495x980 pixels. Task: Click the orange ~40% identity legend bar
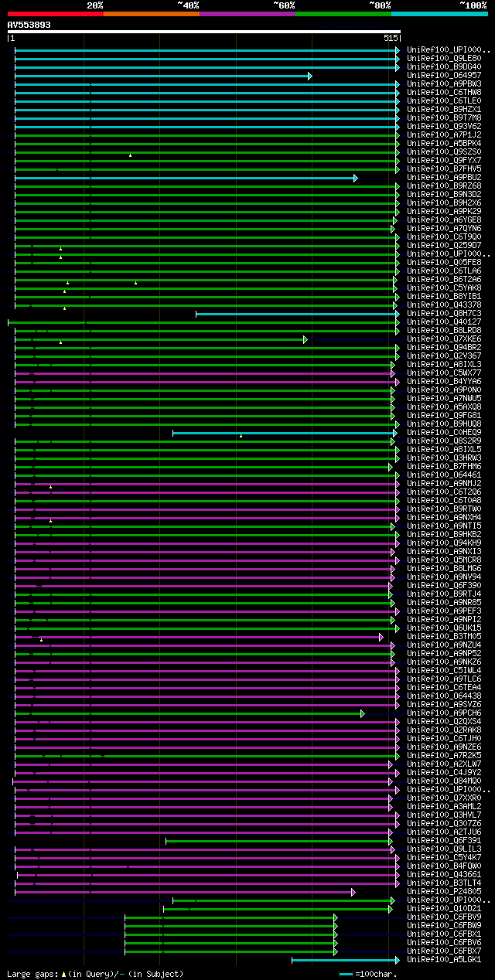(x=151, y=14)
